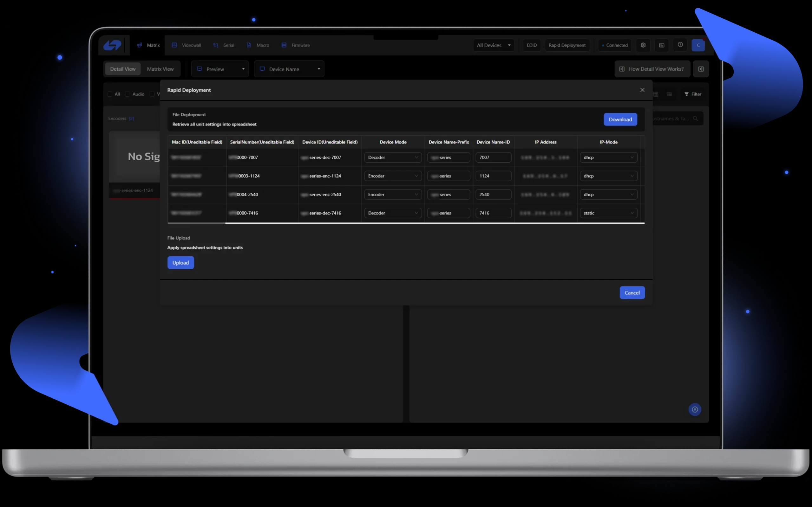Screen dimensions: 812x507
Task: Click the blue info circle at bottom right
Action: point(695,409)
